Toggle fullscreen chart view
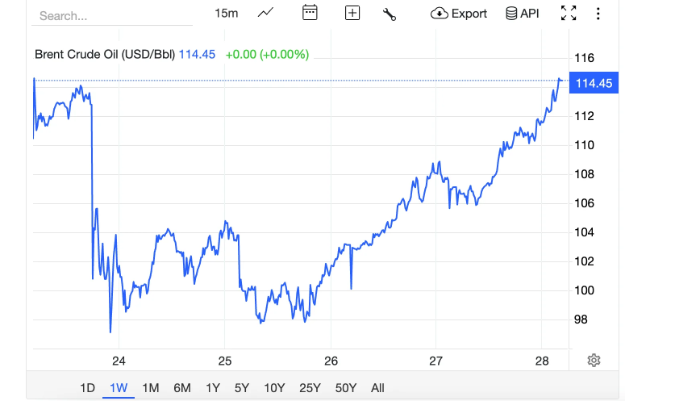 (568, 13)
